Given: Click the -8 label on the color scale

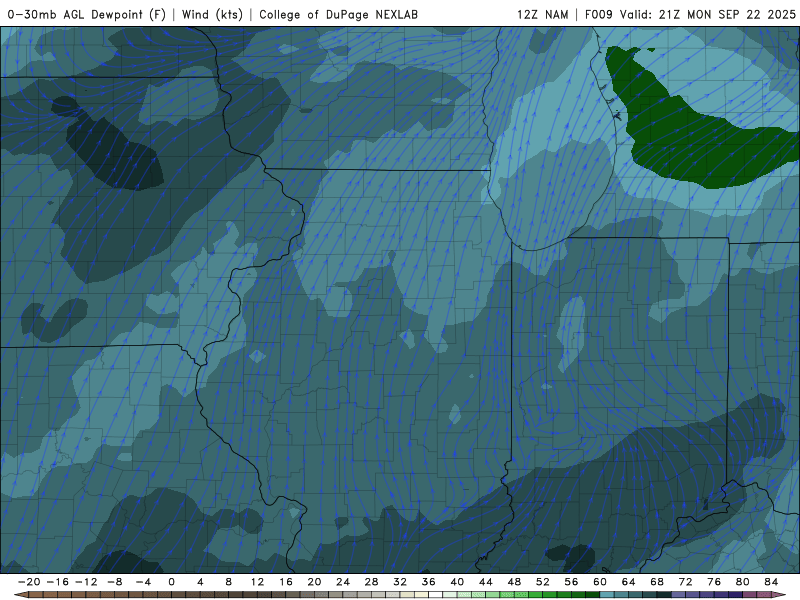Looking at the screenshot, I should click(x=114, y=582).
